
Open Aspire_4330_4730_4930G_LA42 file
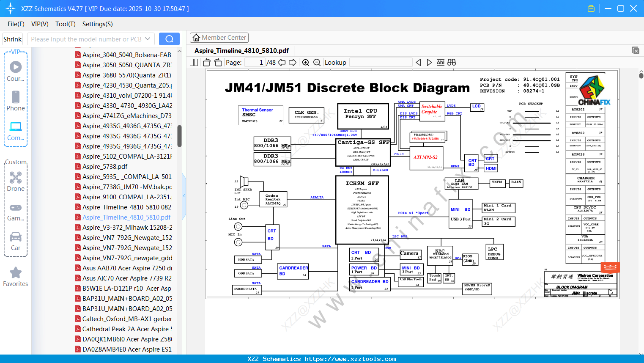(x=127, y=105)
